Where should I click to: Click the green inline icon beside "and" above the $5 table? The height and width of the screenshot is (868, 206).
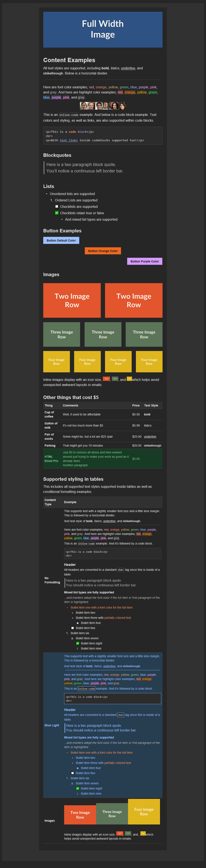coord(115,379)
